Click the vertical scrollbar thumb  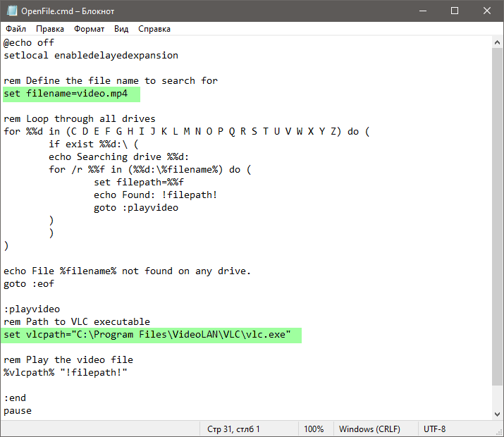497,216
